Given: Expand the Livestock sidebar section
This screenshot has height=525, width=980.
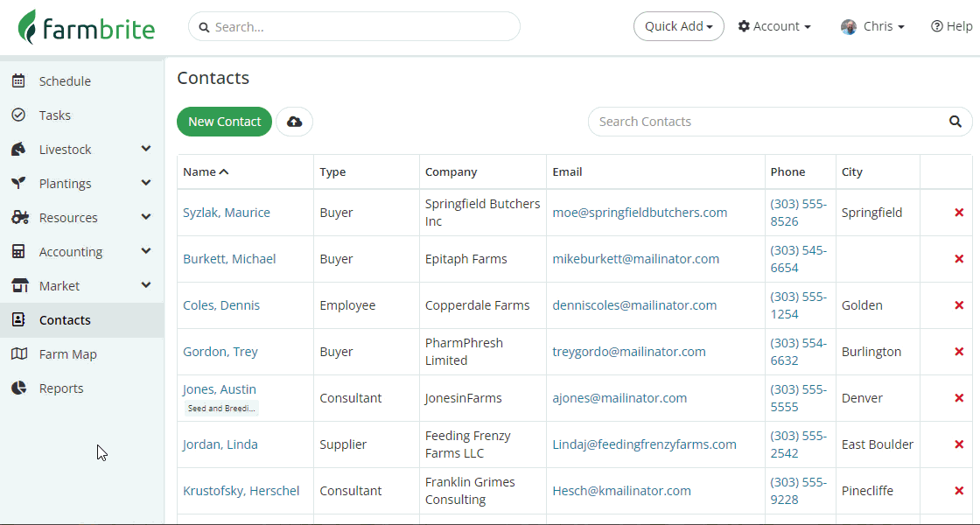Looking at the screenshot, I should pyautogui.click(x=145, y=150).
